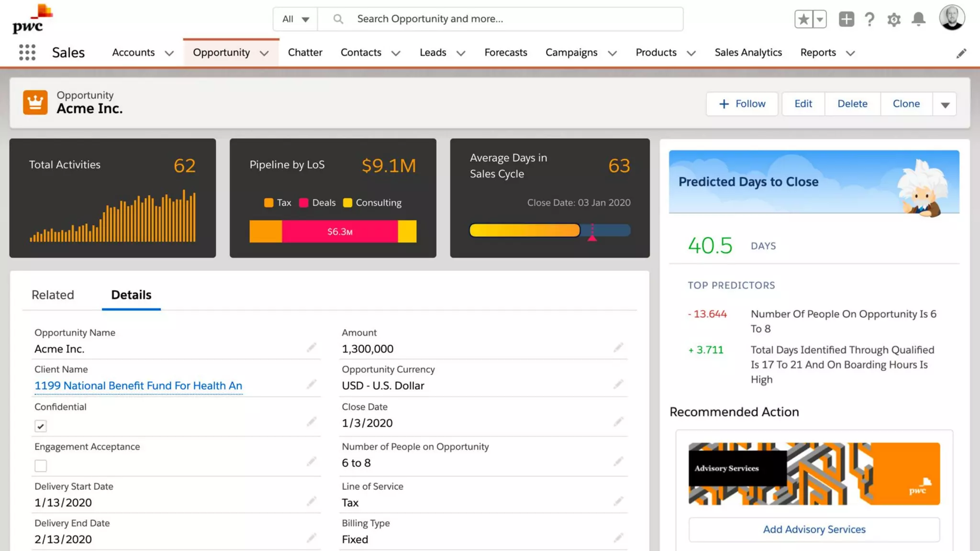The width and height of the screenshot is (980, 551).
Task: Switch to the Related tab
Action: pos(53,295)
